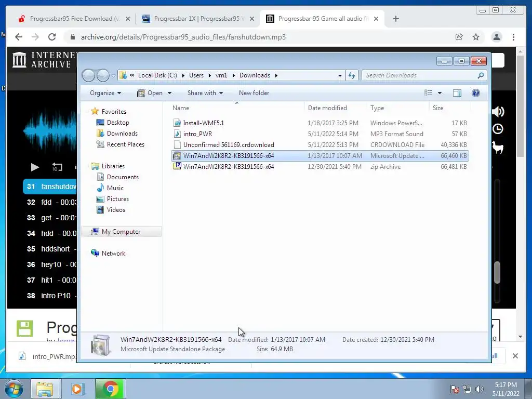Sort files by Name column
532x399 pixels.
click(x=237, y=108)
